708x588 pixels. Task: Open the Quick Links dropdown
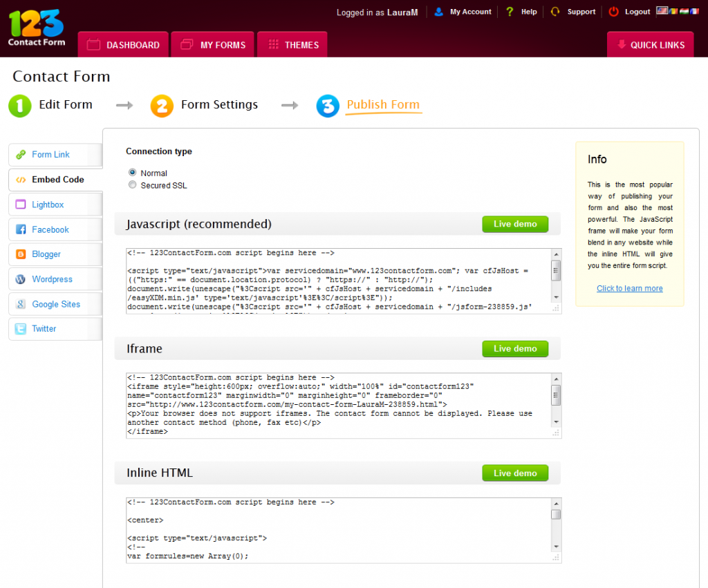coord(650,45)
